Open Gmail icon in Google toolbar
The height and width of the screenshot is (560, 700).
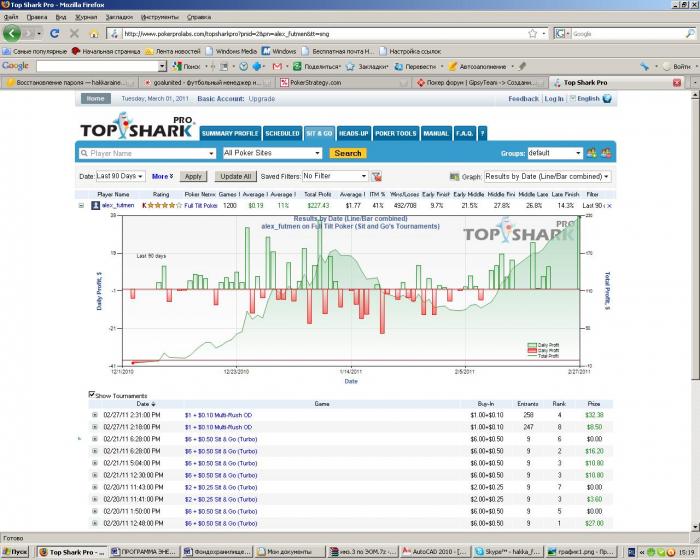(x=277, y=67)
